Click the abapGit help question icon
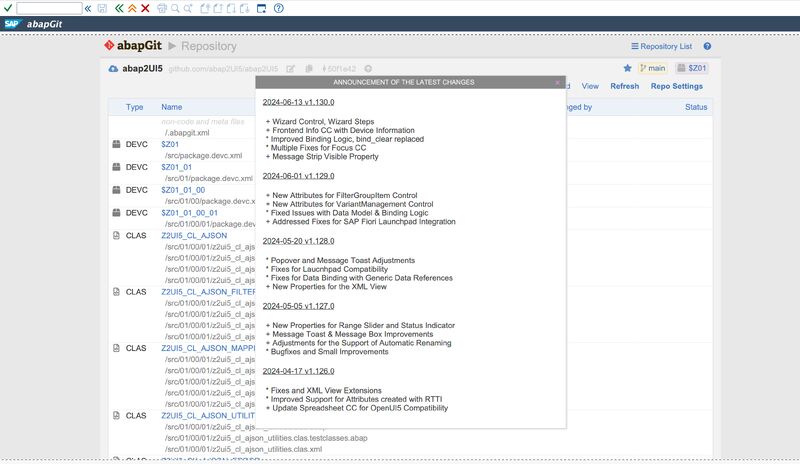Screen dimensions: 800x464 coord(707,46)
